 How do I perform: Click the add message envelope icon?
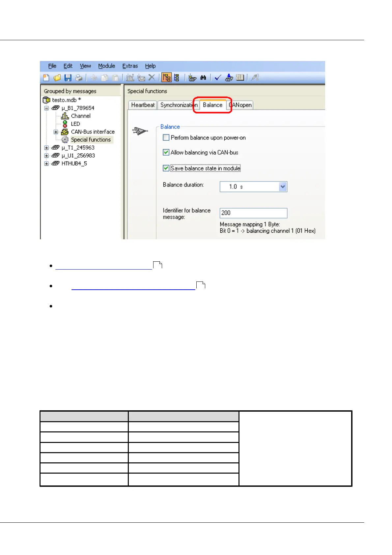[x=141, y=78]
